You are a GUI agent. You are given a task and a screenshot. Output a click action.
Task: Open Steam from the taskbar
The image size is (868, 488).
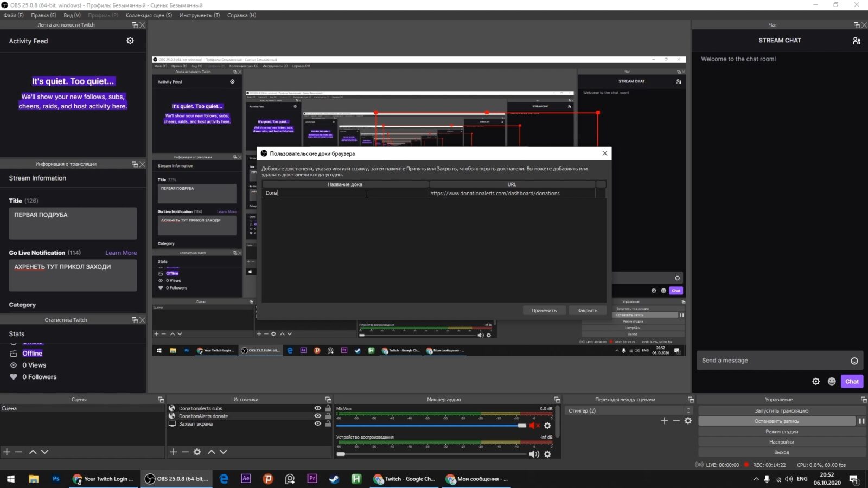click(334, 479)
